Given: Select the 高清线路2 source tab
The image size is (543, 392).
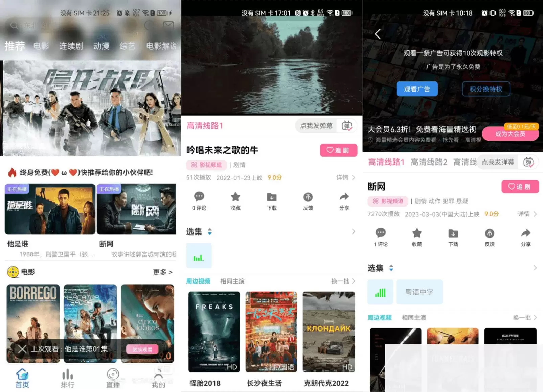Looking at the screenshot, I should (429, 162).
